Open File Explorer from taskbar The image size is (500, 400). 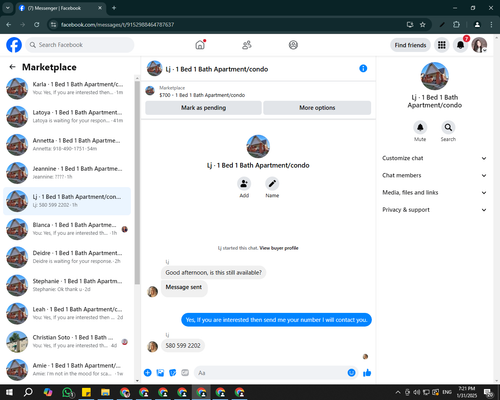[105, 392]
